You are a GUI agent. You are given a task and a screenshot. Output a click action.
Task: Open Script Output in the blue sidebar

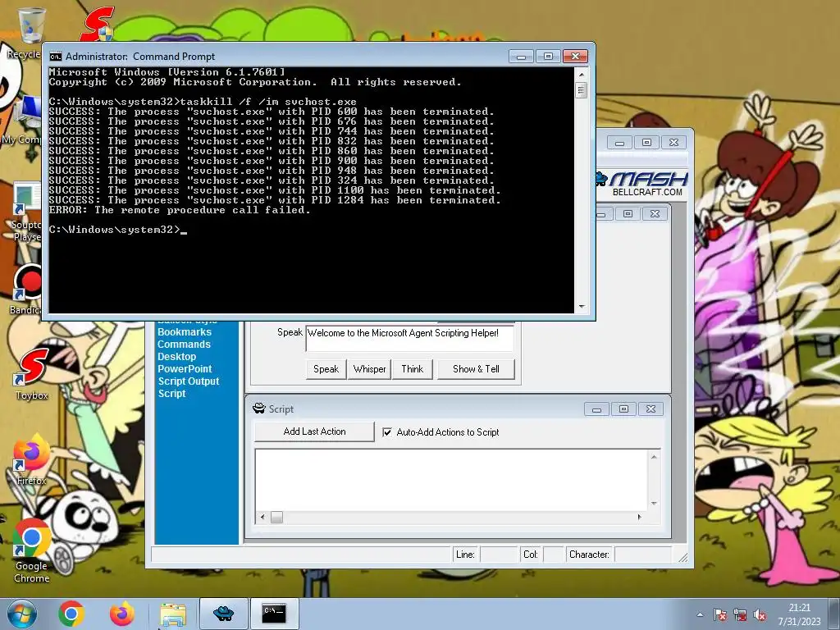[189, 381]
